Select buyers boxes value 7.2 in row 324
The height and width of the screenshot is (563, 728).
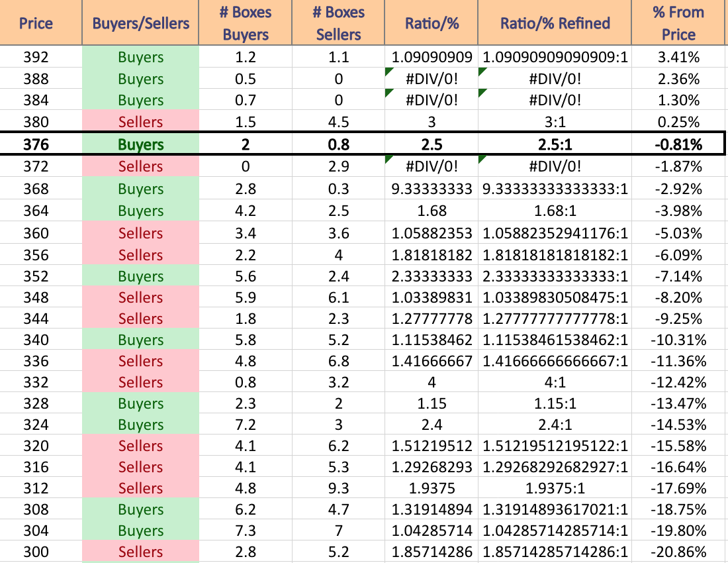(x=245, y=425)
